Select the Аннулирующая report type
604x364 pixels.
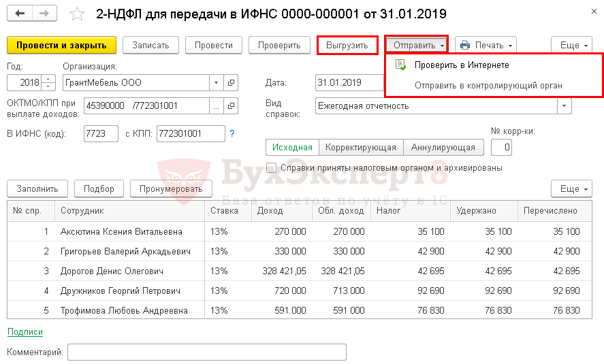[443, 148]
